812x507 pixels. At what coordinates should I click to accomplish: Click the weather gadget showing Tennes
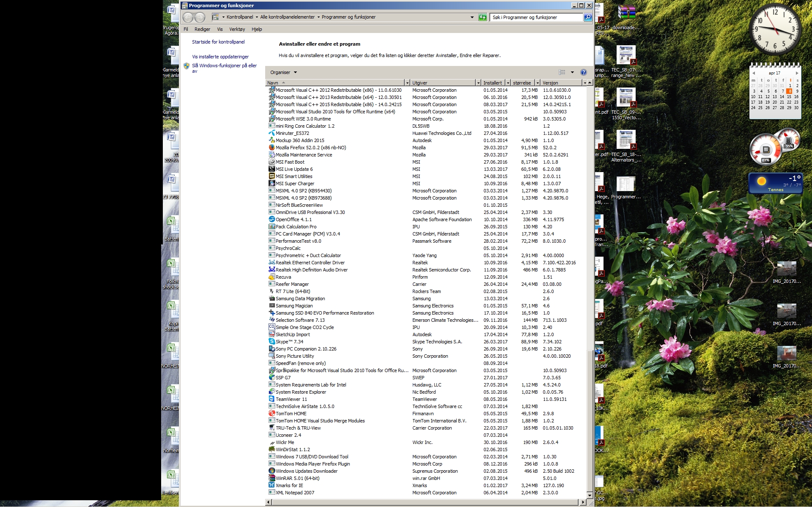[x=775, y=183]
